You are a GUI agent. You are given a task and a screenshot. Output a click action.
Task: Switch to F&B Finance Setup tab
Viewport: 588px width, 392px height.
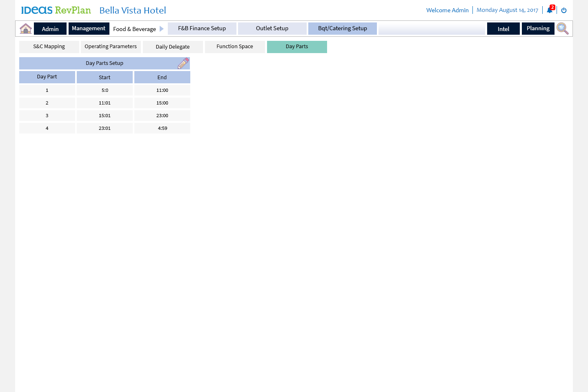[202, 29]
